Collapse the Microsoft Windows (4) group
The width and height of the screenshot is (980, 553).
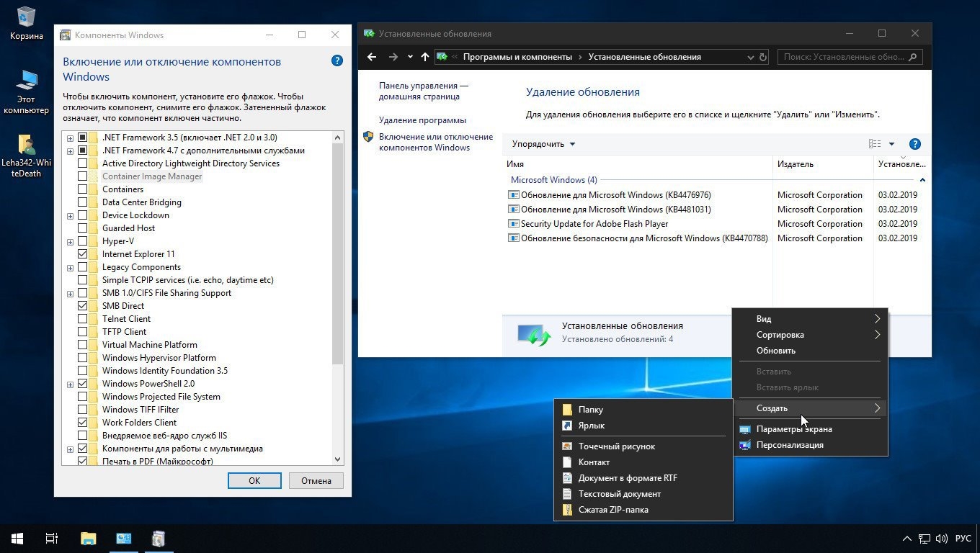click(922, 180)
